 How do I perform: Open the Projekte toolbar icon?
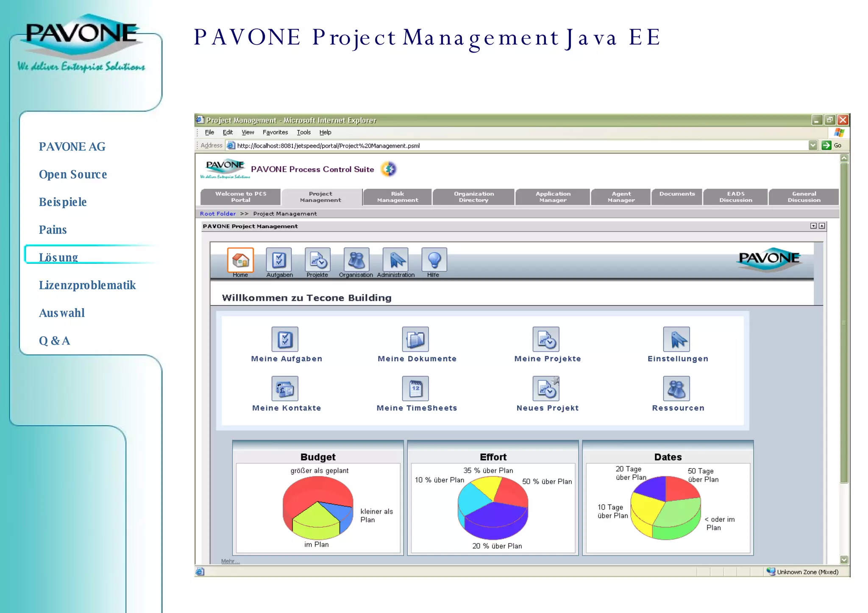coord(317,260)
